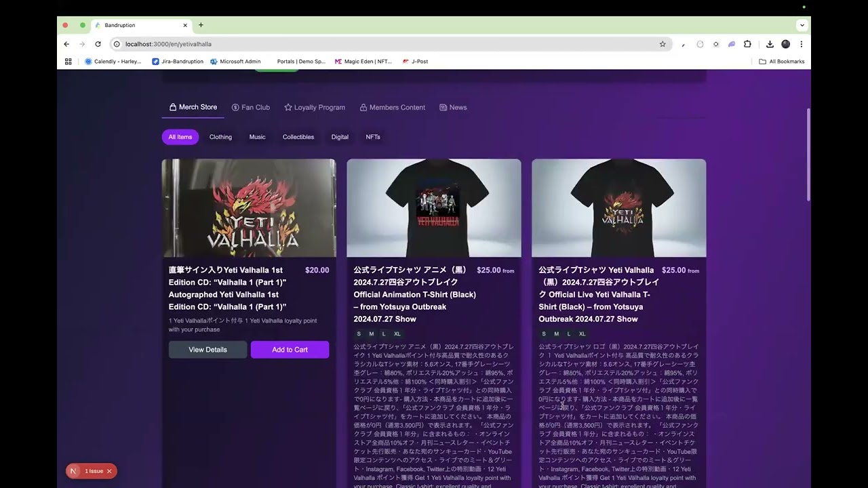Close the Bandruption tab
This screenshot has height=488, width=868.
click(185, 25)
